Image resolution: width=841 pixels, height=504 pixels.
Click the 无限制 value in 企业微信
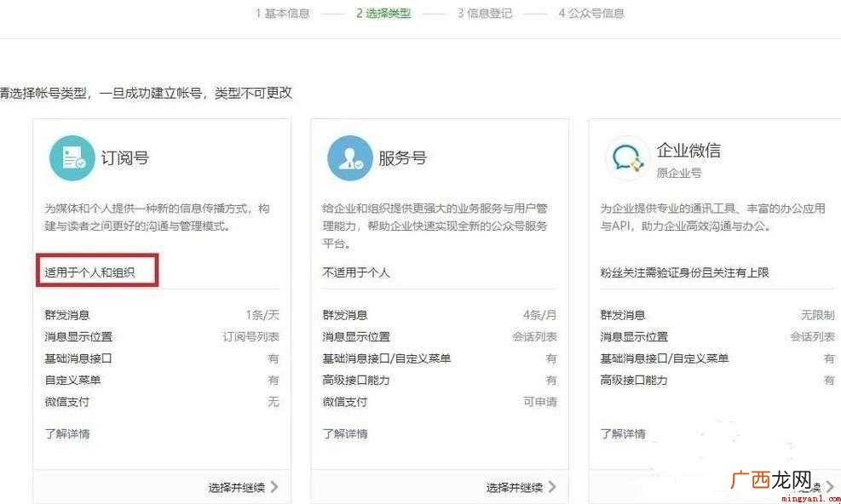pos(819,315)
